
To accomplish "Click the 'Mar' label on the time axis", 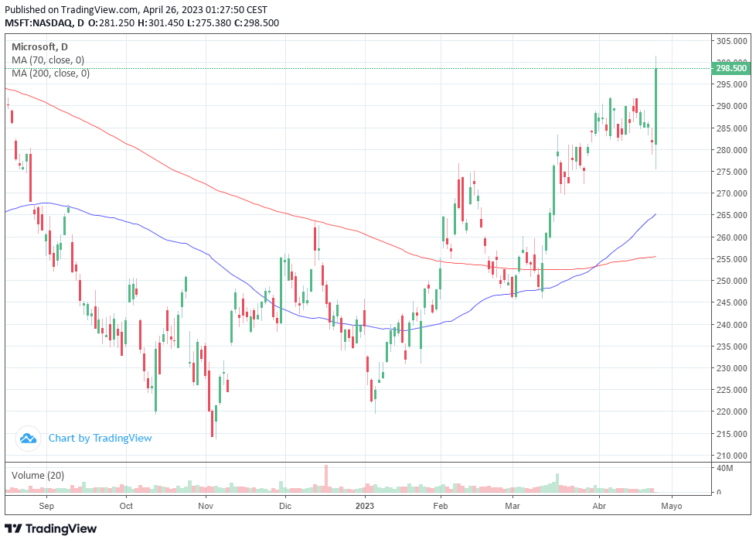I will [x=513, y=506].
